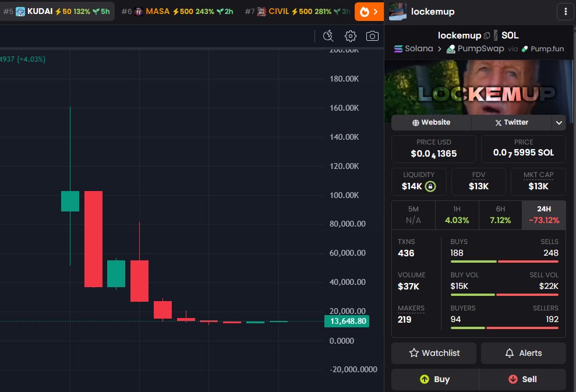576x392 pixels.
Task: Click the tallest red candle on chart
Action: 93,239
